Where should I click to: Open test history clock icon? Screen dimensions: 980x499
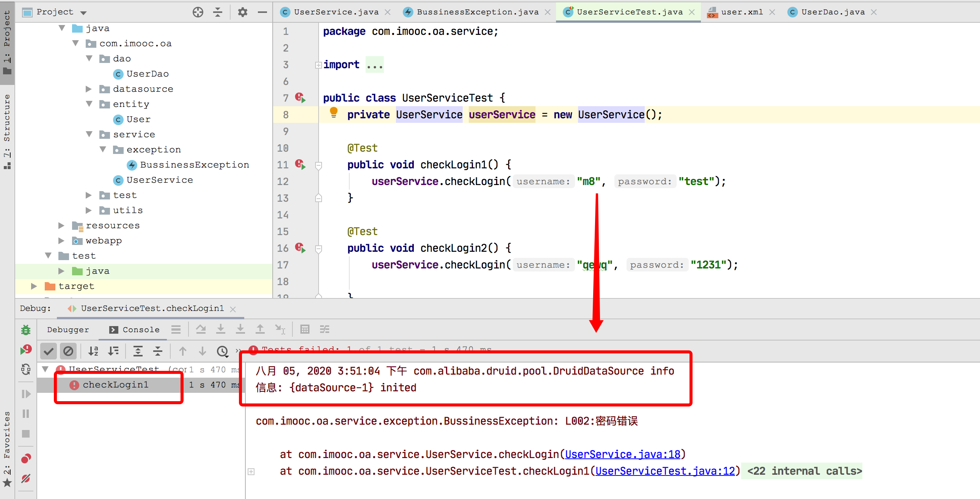223,351
